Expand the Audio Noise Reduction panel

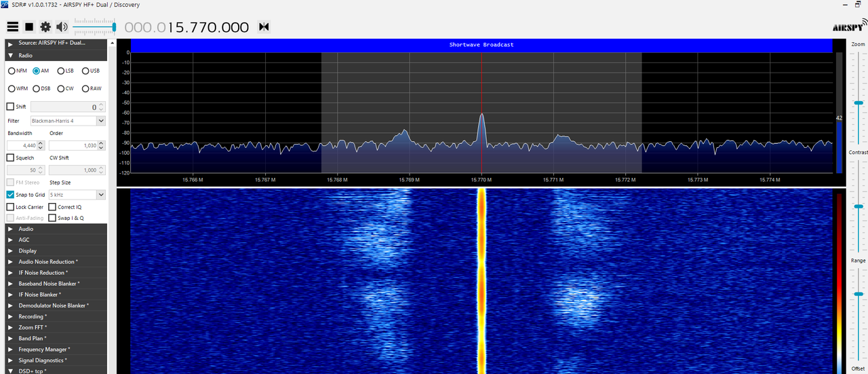56,261
